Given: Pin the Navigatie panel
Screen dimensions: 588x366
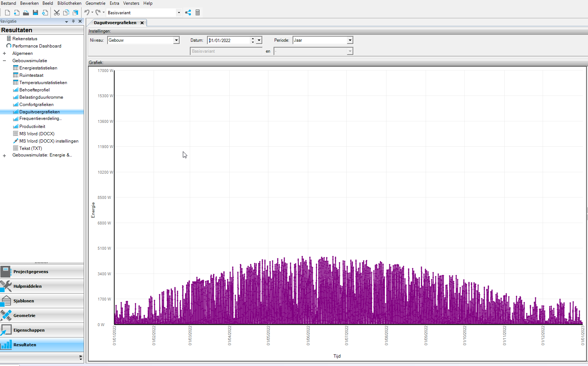Looking at the screenshot, I should click(73, 21).
